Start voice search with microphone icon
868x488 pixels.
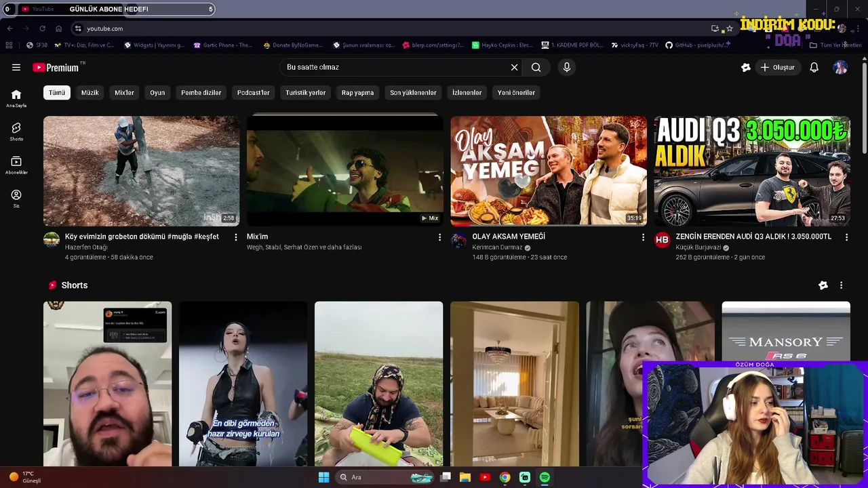(567, 67)
